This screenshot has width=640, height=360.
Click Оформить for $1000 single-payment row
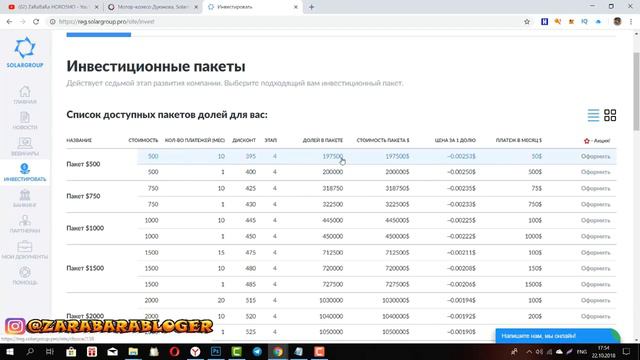click(x=596, y=236)
